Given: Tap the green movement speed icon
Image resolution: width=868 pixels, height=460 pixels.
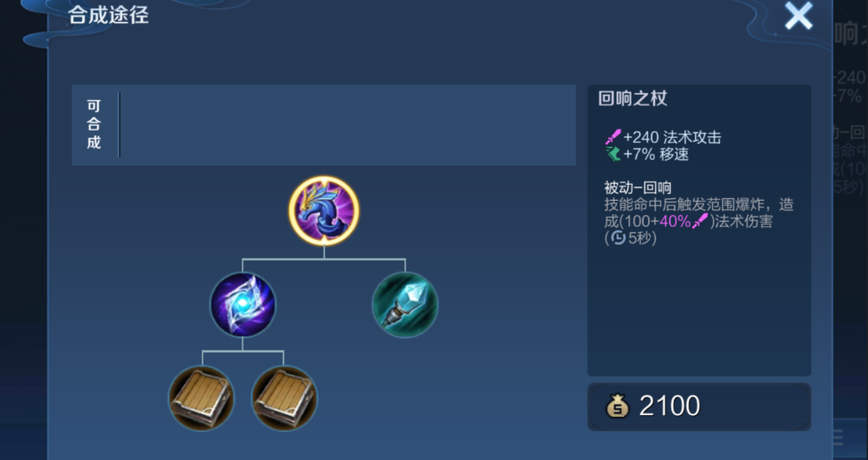Looking at the screenshot, I should 614,154.
